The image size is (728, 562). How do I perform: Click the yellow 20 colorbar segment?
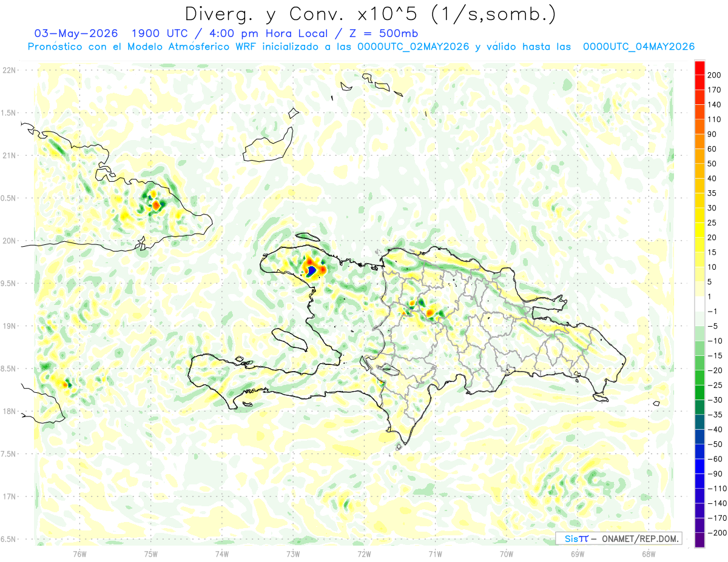coord(699,230)
